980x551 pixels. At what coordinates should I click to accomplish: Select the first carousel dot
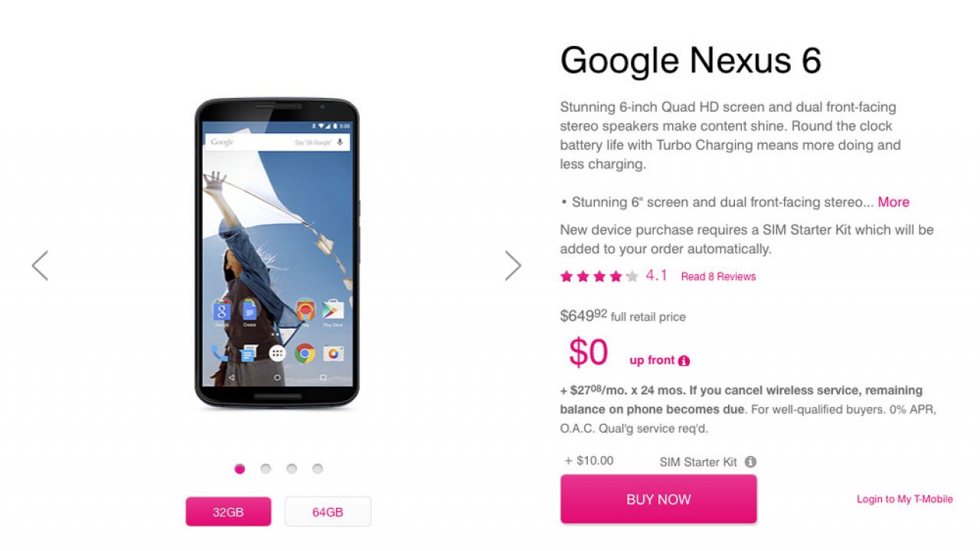pyautogui.click(x=240, y=468)
